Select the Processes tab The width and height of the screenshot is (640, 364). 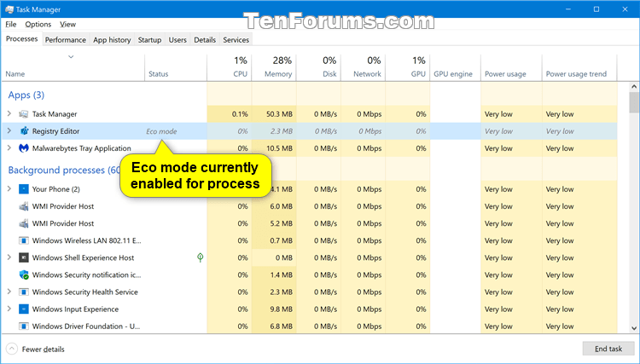pos(21,38)
